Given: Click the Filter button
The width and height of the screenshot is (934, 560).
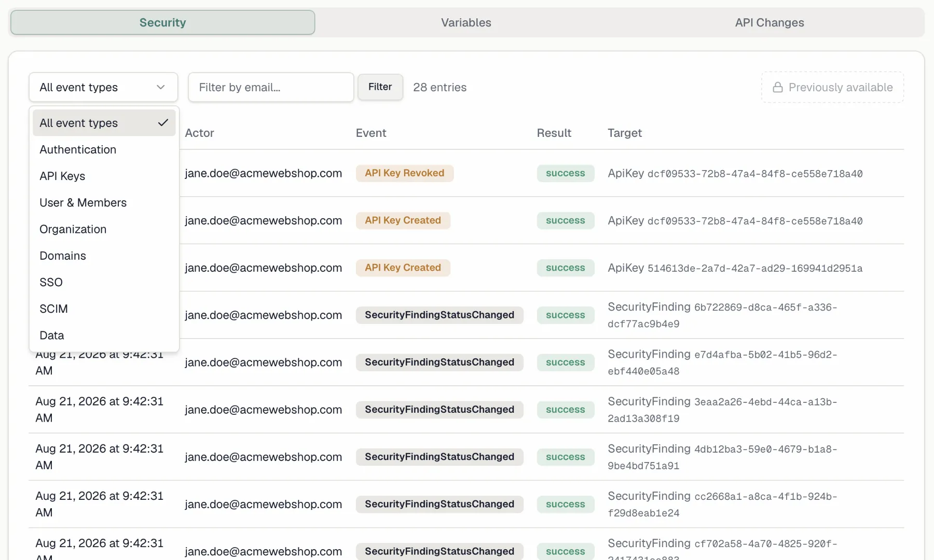Looking at the screenshot, I should (x=380, y=87).
